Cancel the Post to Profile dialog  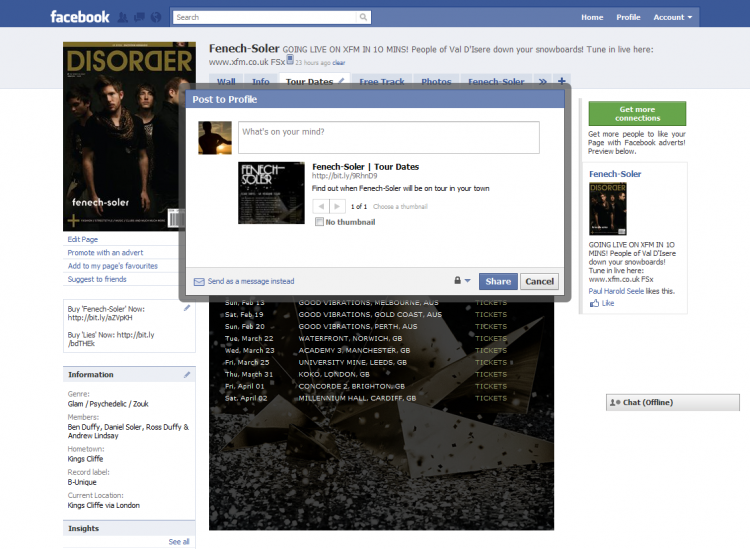539,281
